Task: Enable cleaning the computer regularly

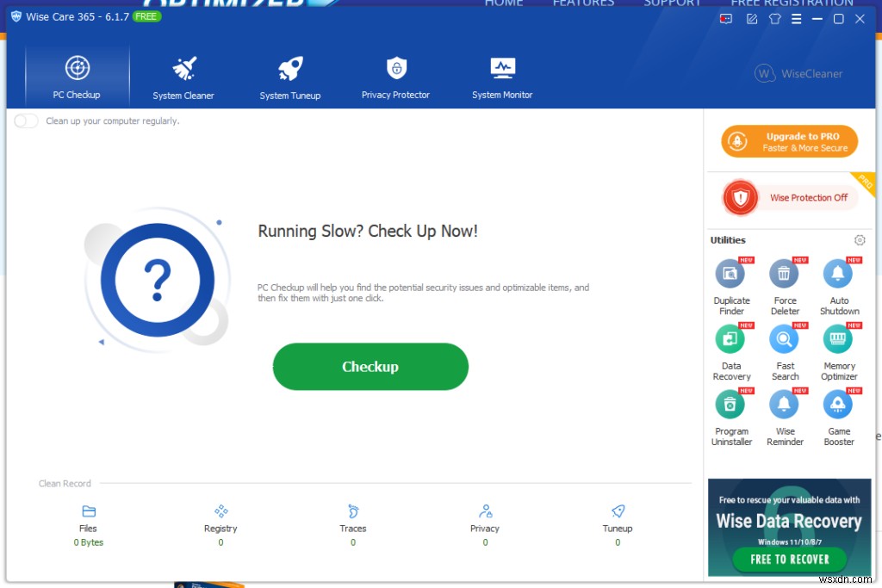Action: click(x=26, y=121)
